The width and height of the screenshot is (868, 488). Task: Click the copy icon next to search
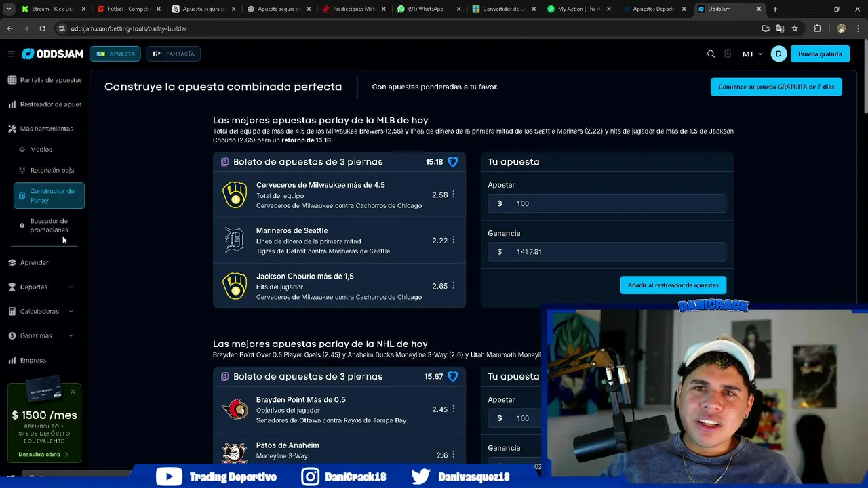[x=728, y=54]
